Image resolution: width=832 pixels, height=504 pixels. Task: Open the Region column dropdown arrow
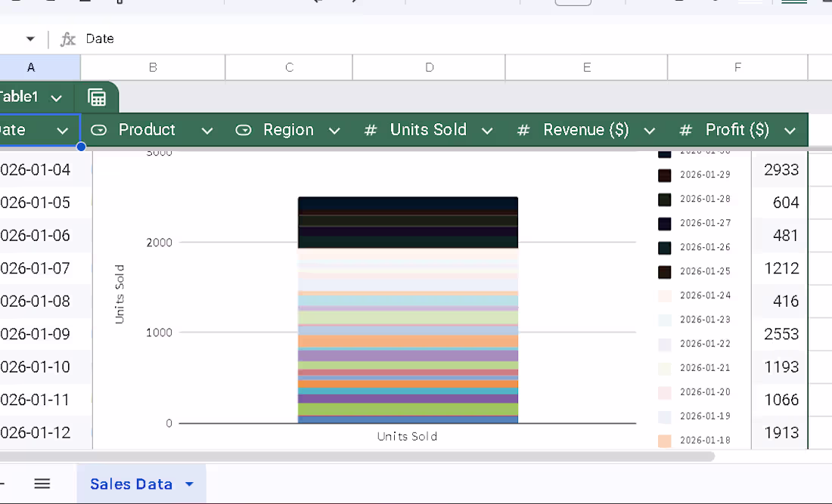click(x=334, y=131)
